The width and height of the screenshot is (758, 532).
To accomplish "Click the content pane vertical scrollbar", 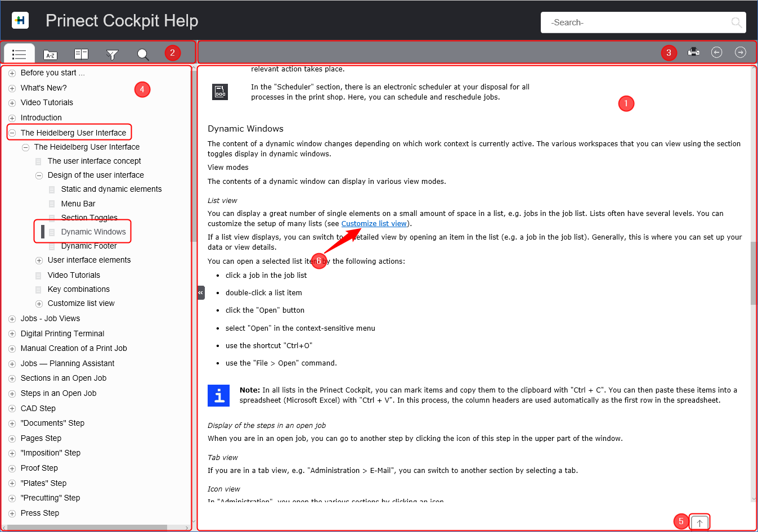I will point(753,273).
